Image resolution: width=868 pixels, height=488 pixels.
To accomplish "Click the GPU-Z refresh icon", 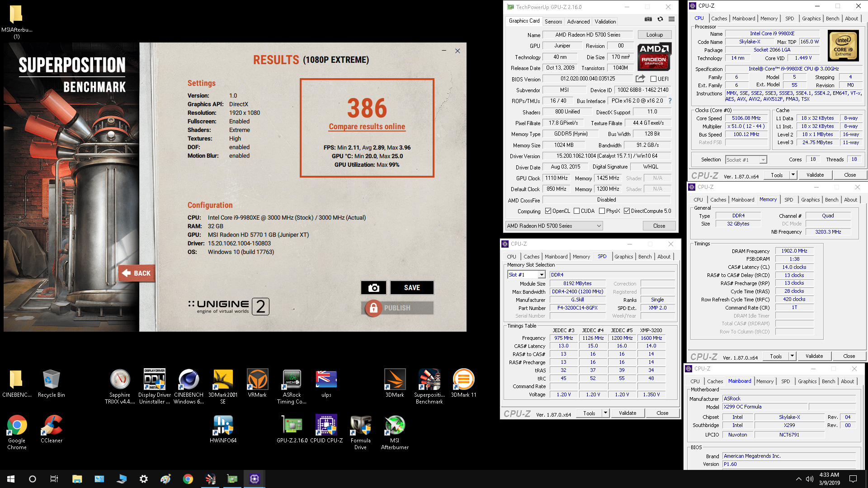I will (x=660, y=19).
